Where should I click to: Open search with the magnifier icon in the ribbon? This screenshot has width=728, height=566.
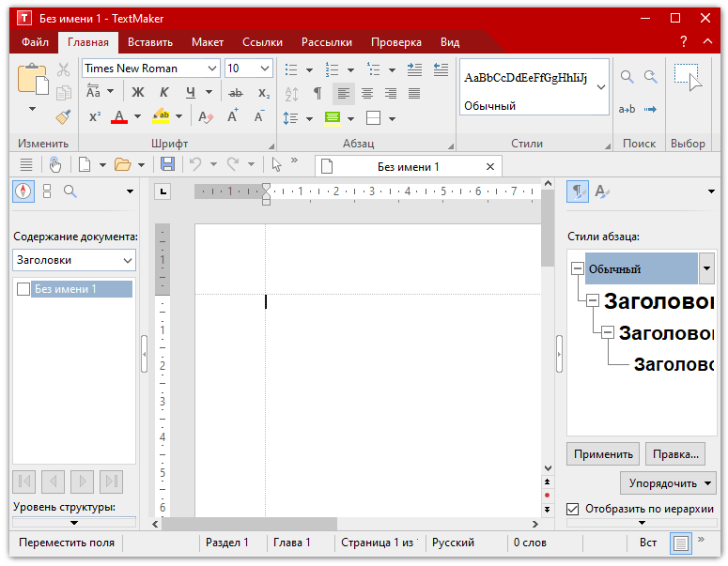click(627, 77)
